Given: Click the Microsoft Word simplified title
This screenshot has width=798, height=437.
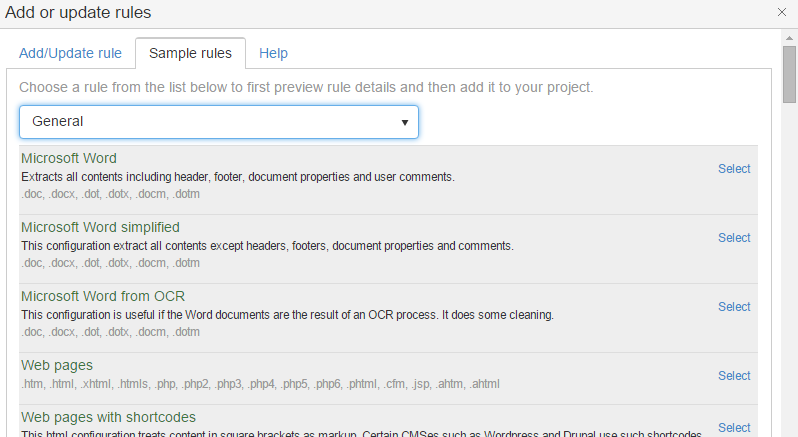Looking at the screenshot, I should [100, 227].
